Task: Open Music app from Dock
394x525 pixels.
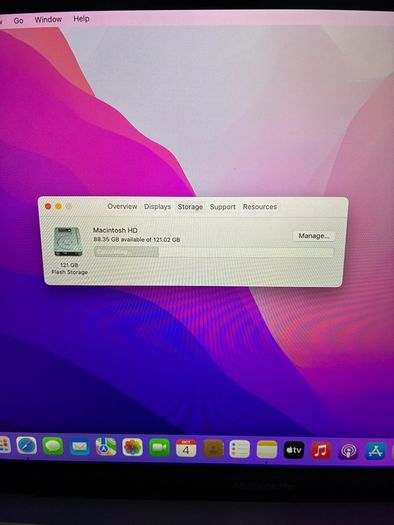Action: 321,450
